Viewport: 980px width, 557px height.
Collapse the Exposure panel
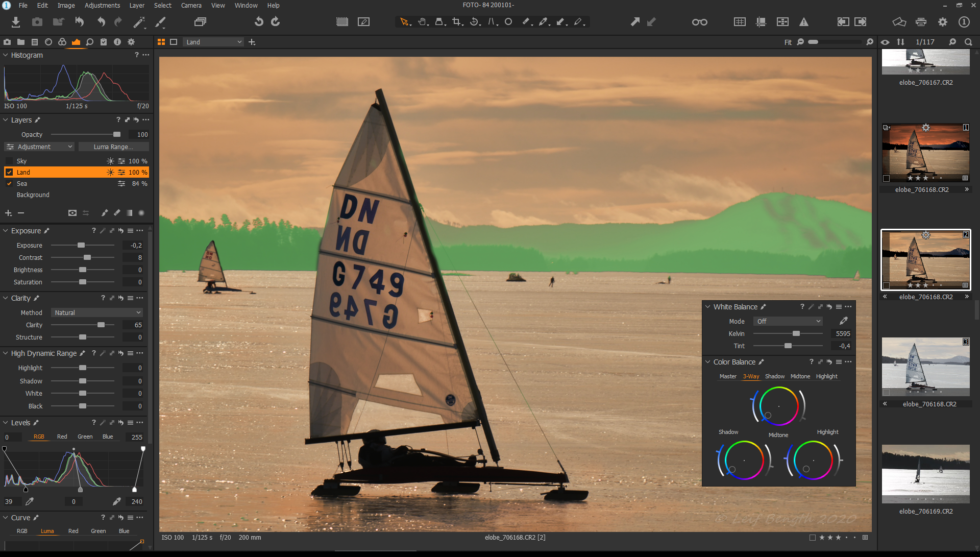(6, 231)
